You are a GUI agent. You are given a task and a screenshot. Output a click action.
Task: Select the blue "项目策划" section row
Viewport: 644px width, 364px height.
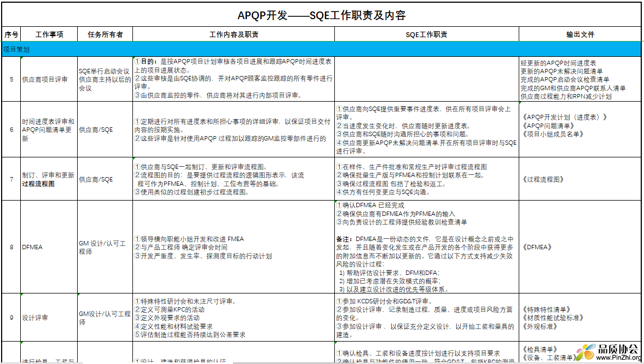[x=321, y=49]
